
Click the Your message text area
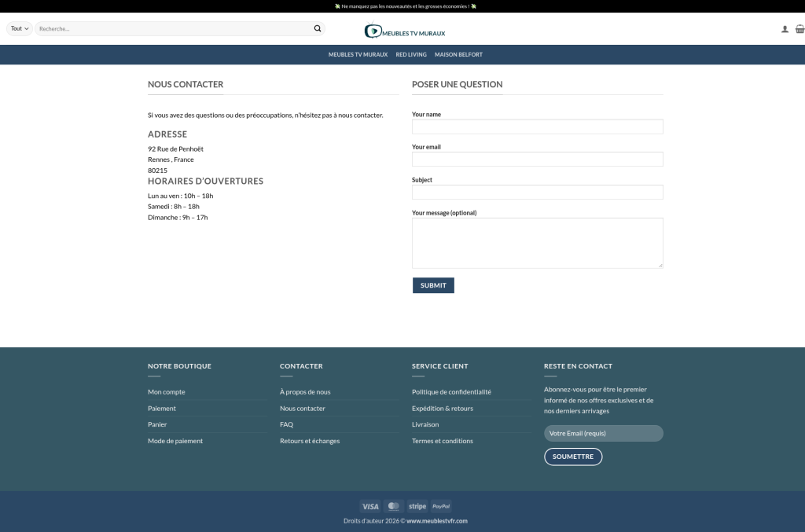(x=537, y=243)
